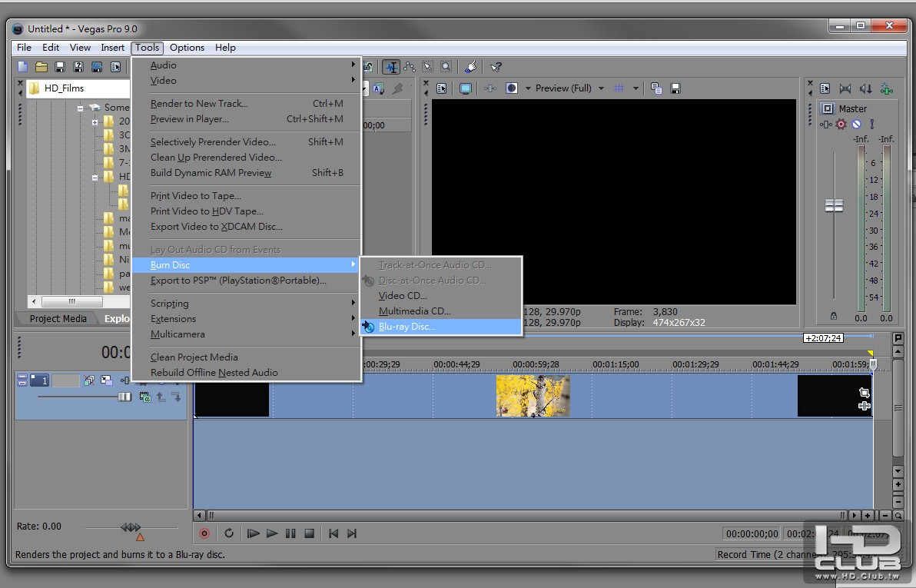Copy preview snapshot to clipboard
Image resolution: width=916 pixels, height=588 pixels.
pyautogui.click(x=656, y=88)
